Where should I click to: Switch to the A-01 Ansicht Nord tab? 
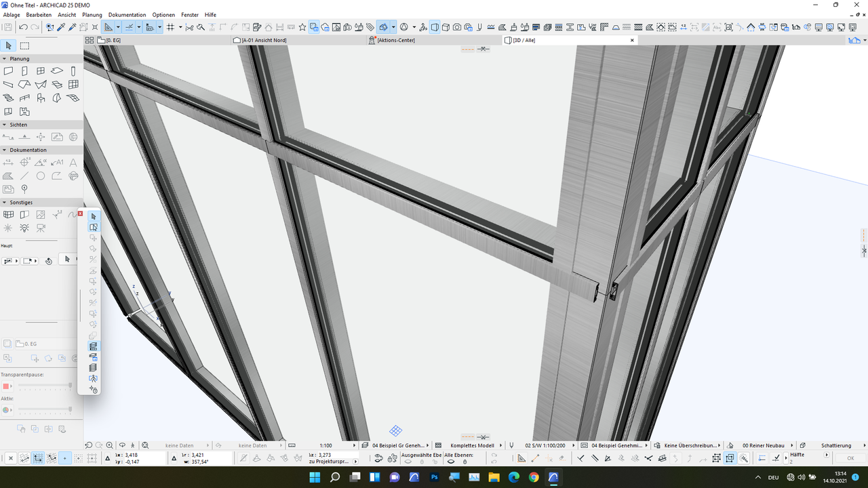coord(264,39)
